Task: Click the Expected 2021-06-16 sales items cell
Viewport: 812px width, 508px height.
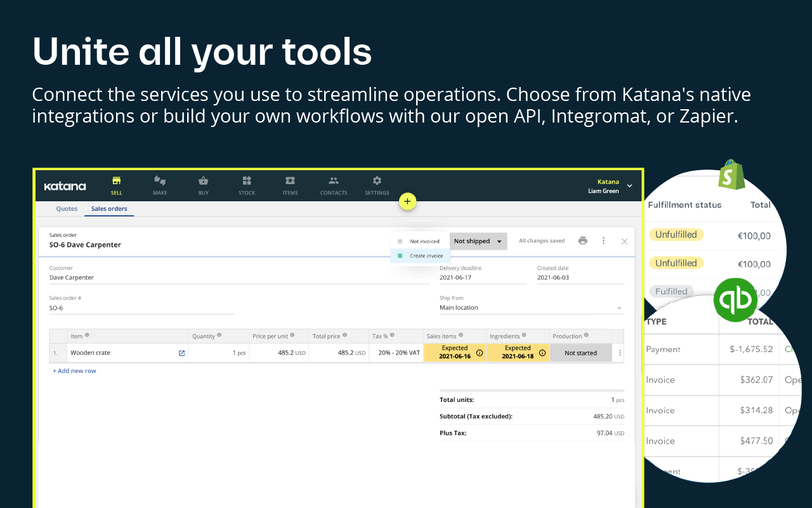Action: 455,352
